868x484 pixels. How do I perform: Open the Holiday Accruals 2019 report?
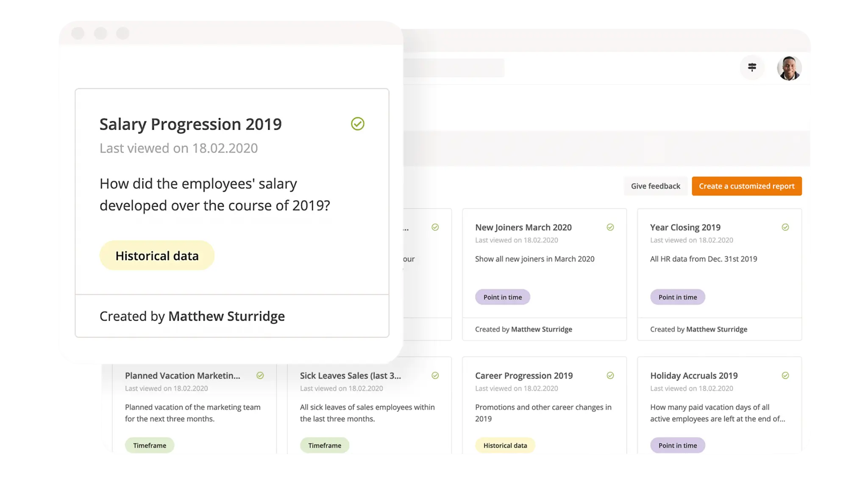(693, 375)
